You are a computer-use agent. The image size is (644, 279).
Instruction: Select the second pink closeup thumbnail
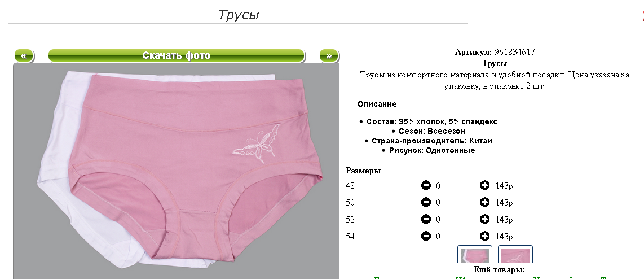(x=515, y=255)
